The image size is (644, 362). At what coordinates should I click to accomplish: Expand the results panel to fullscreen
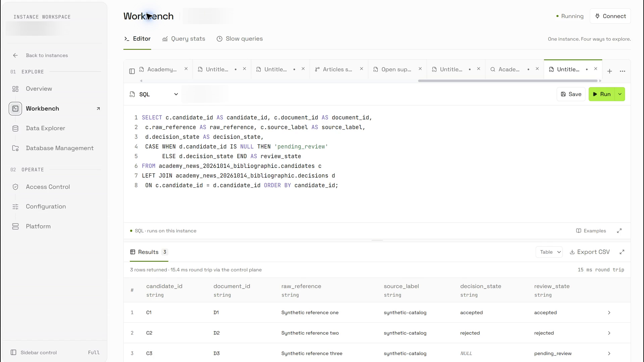pyautogui.click(x=622, y=252)
